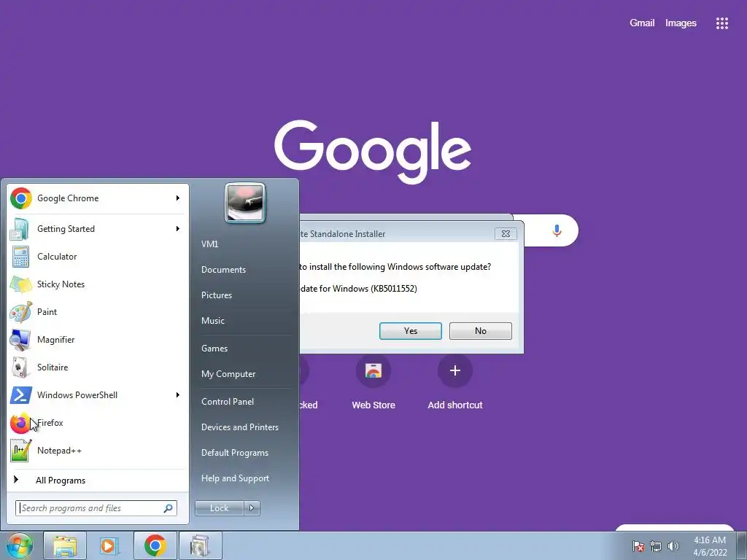Open the volume speaker icon
Screen dimensions: 747x560
[673, 546]
